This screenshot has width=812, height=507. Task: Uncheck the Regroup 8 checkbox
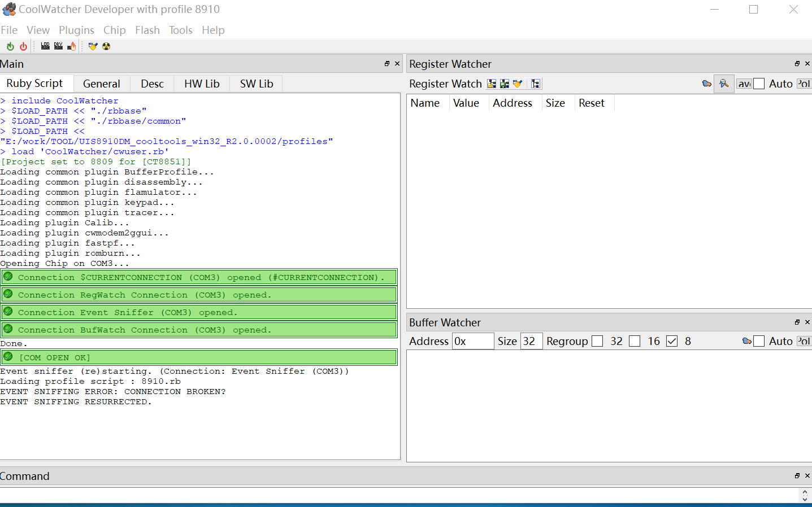(x=672, y=341)
